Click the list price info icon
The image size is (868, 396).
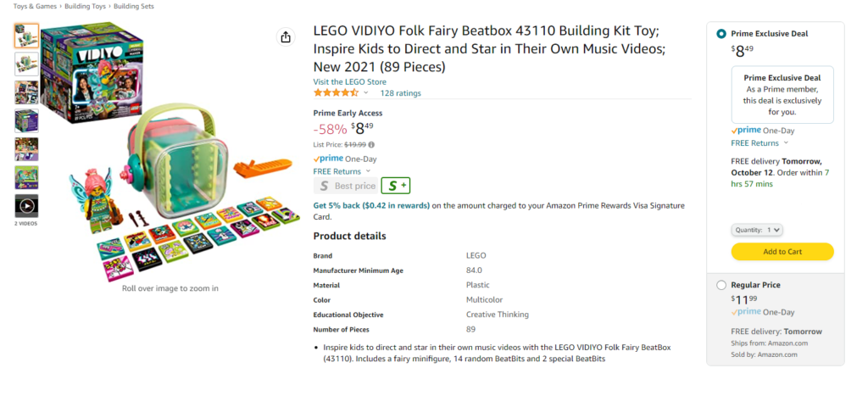point(371,144)
